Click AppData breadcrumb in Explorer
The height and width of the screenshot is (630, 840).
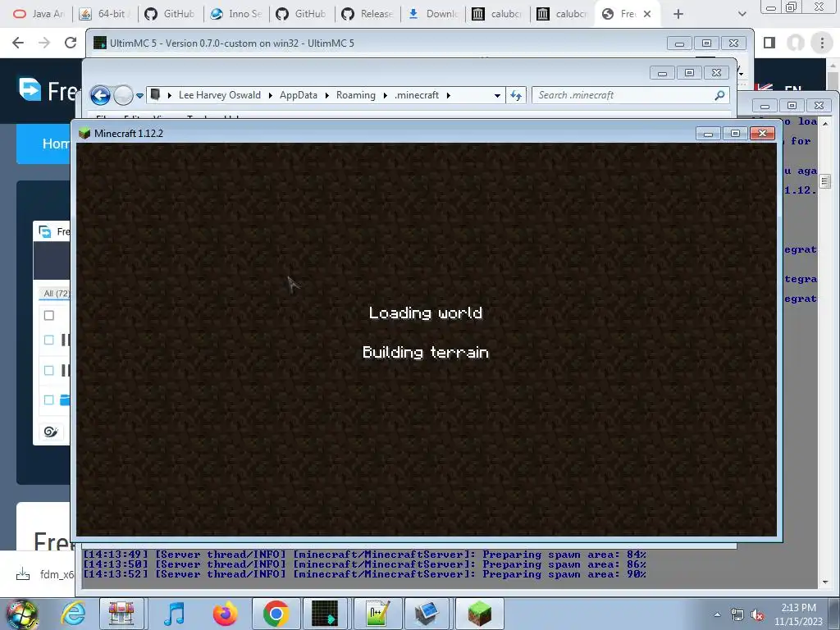[x=299, y=95]
